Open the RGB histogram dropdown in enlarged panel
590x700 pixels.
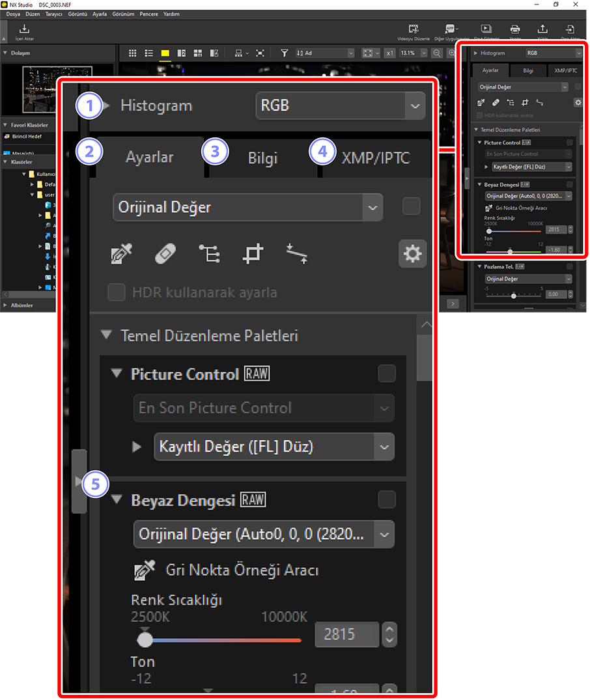[x=341, y=105]
